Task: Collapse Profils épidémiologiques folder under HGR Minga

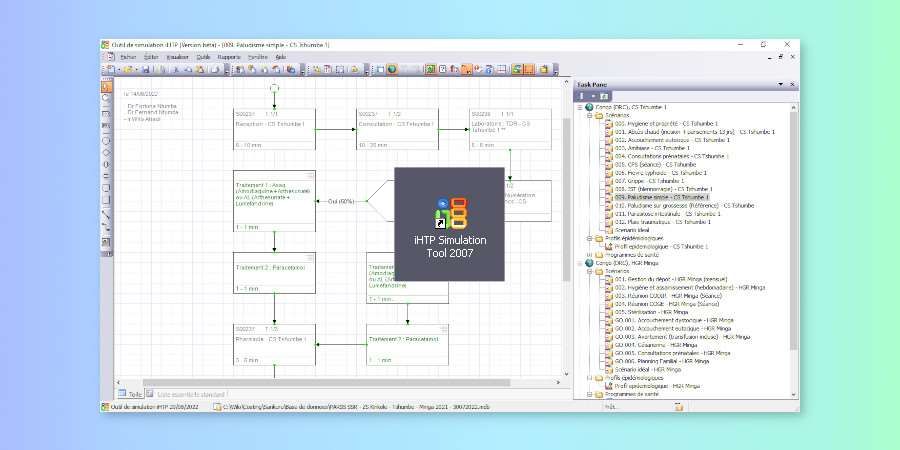Action: coord(589,378)
